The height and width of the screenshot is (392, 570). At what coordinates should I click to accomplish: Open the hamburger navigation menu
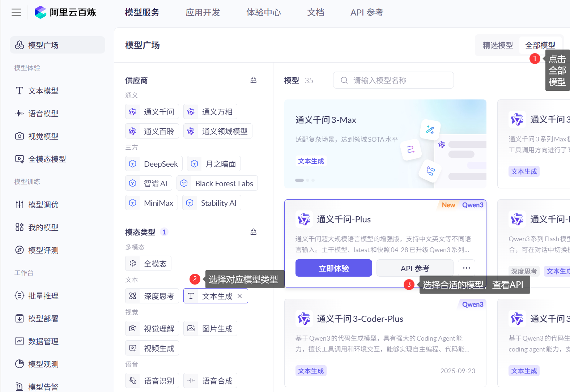(16, 13)
